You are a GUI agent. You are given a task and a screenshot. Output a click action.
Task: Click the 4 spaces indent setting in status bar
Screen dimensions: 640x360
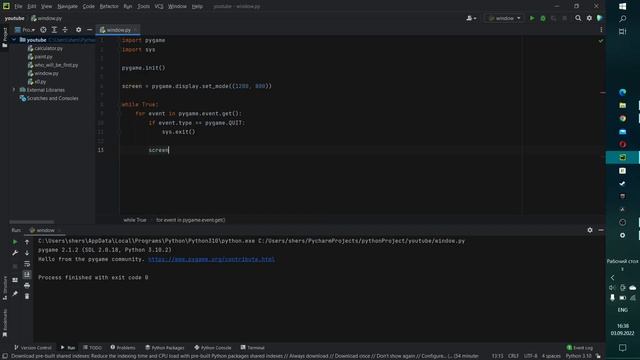551,356
